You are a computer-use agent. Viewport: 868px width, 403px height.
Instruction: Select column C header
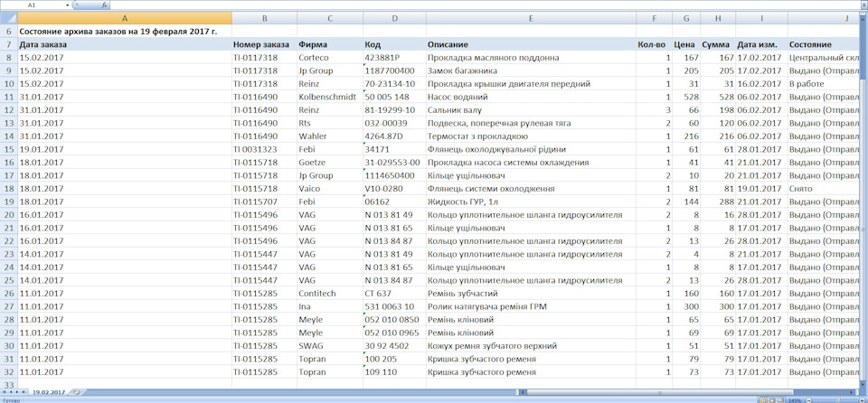330,18
